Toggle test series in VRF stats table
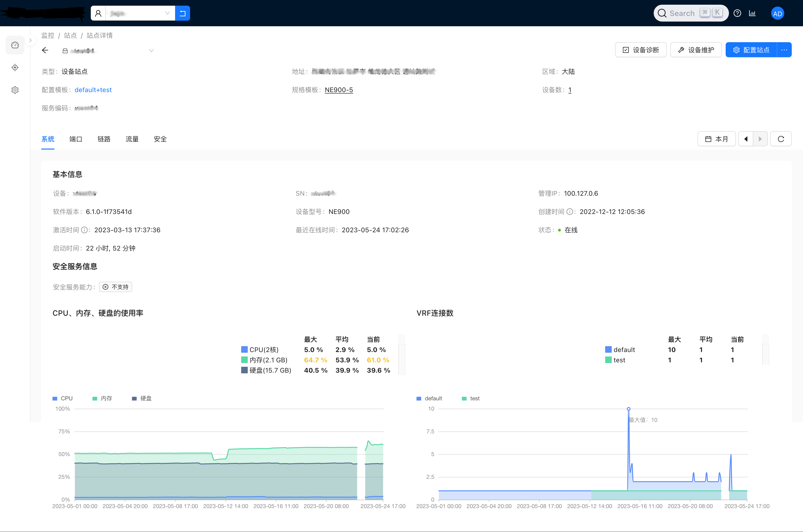 615,360
